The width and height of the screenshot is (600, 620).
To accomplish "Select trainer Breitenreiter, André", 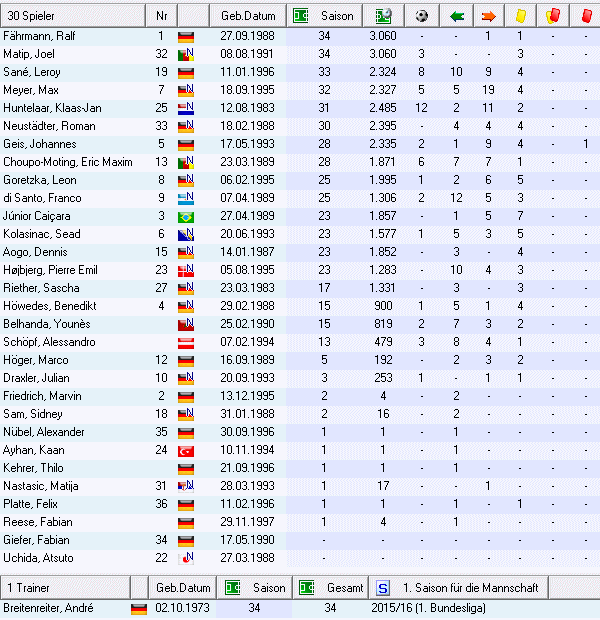I will 48,608.
